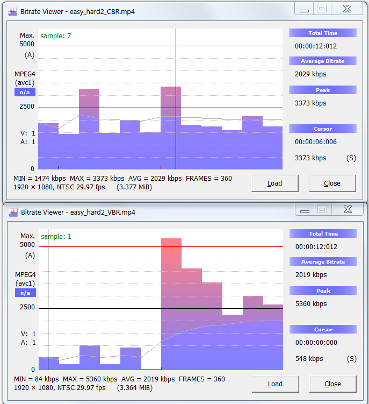Click the 2019 kbps average bitrate value

tap(311, 275)
